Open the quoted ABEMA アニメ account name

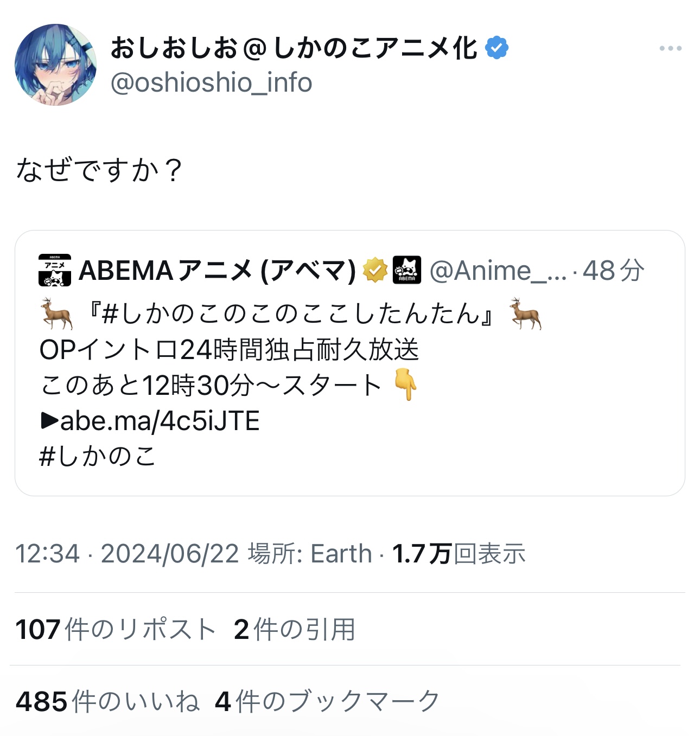217,270
